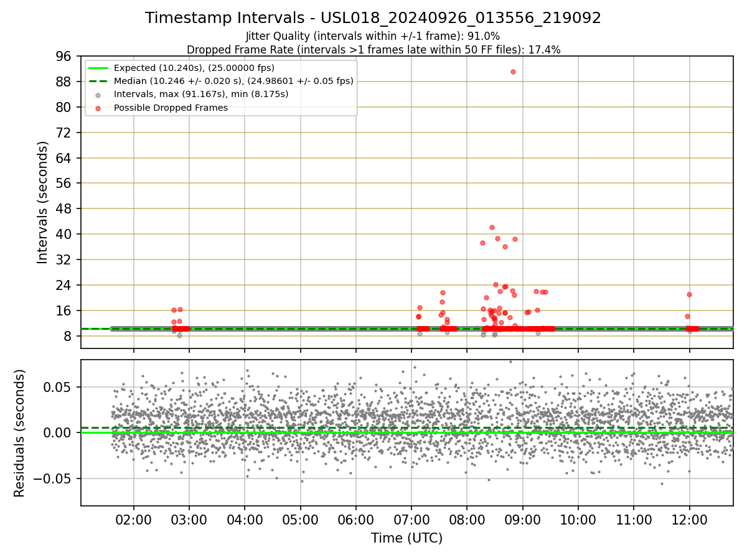Click the y-axis tick label '80'
The width and height of the screenshot is (747, 560).
(64, 108)
